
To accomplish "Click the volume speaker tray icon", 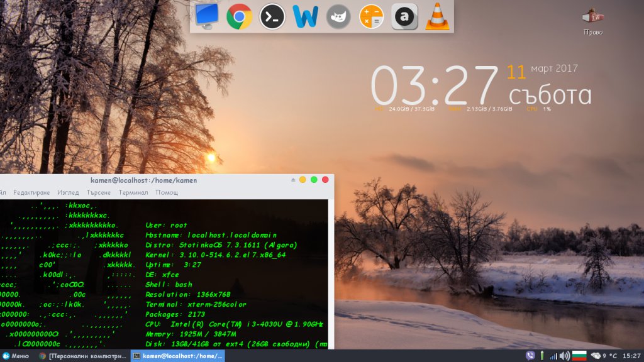I will coord(564,356).
